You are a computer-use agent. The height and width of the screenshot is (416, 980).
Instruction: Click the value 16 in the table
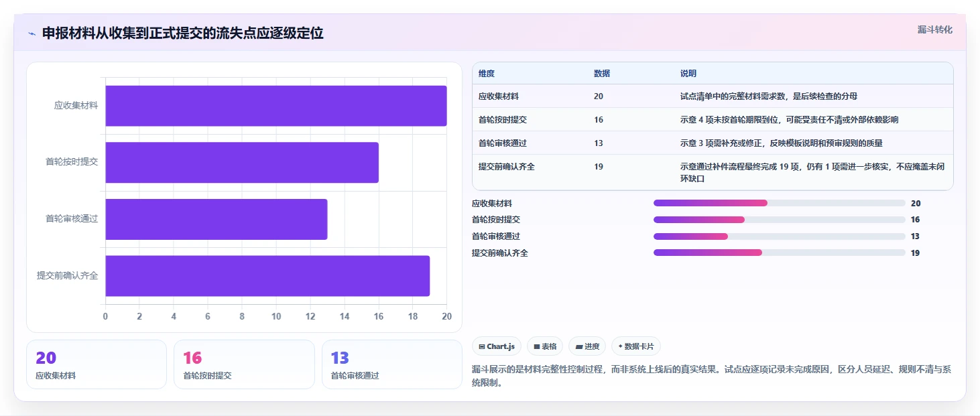point(599,119)
